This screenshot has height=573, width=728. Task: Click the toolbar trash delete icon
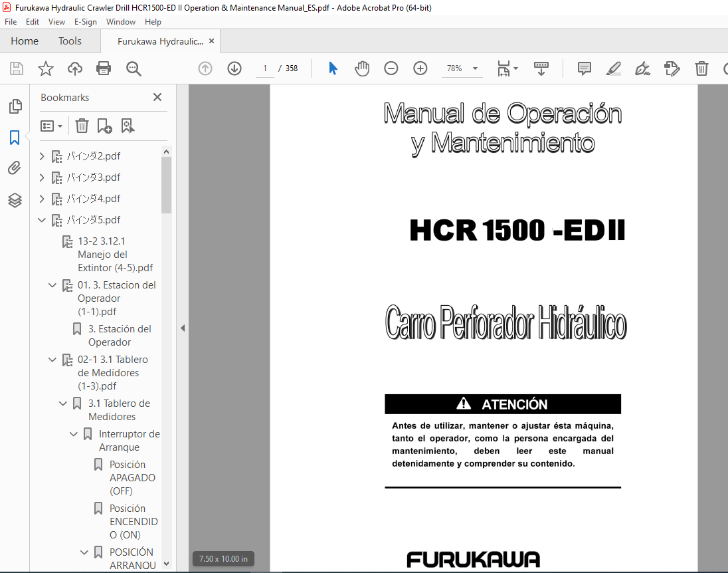coord(701,68)
